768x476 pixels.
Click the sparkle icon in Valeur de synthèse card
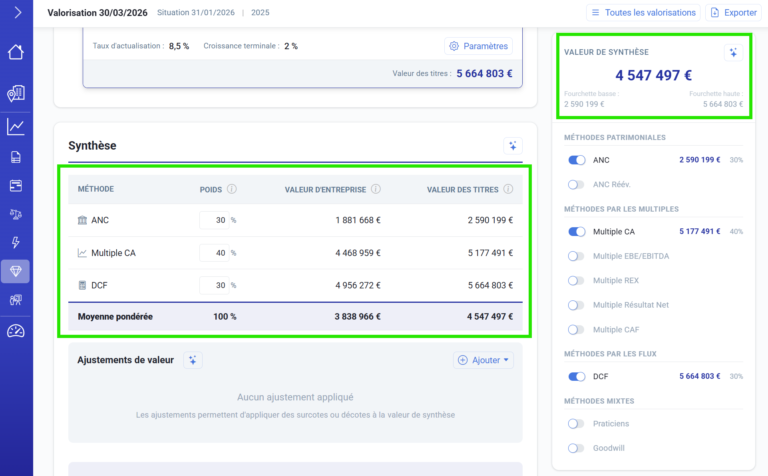click(733, 52)
